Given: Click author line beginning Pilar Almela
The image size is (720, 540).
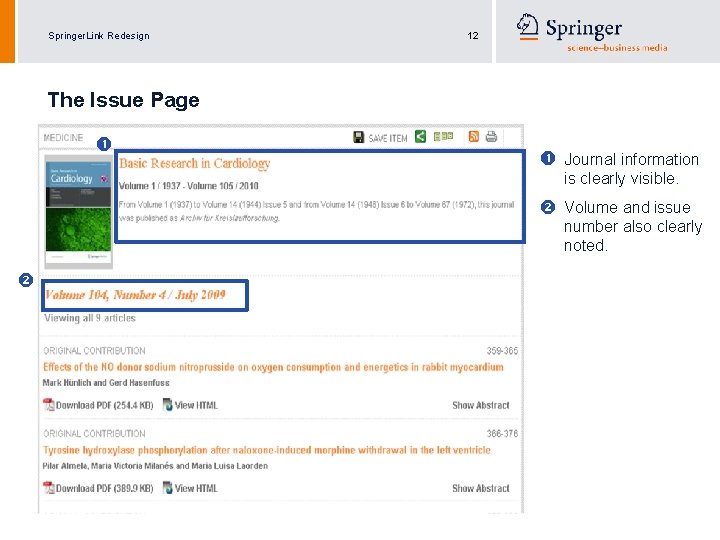Looking at the screenshot, I should tap(155, 466).
